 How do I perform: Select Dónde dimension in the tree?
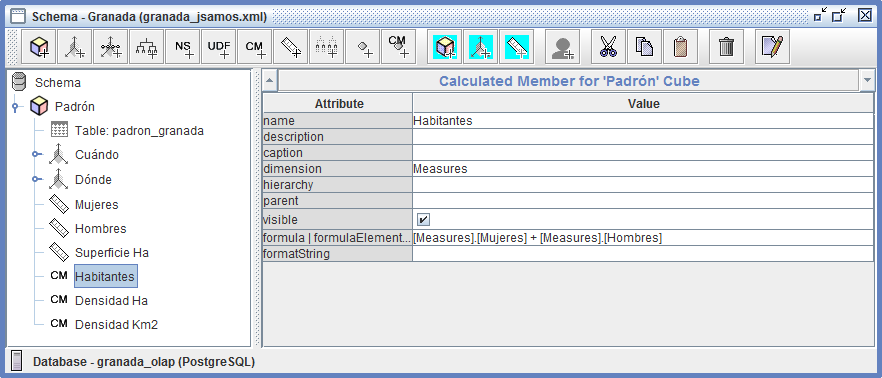tap(93, 179)
